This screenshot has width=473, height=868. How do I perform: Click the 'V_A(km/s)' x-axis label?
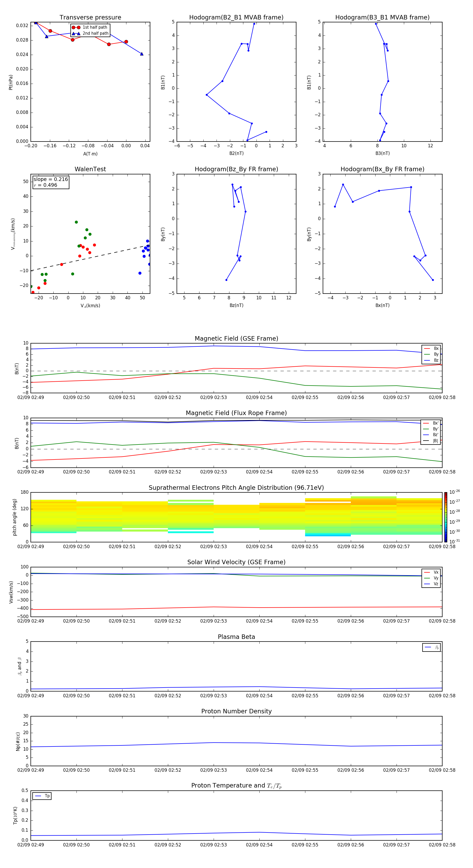[x=90, y=306]
